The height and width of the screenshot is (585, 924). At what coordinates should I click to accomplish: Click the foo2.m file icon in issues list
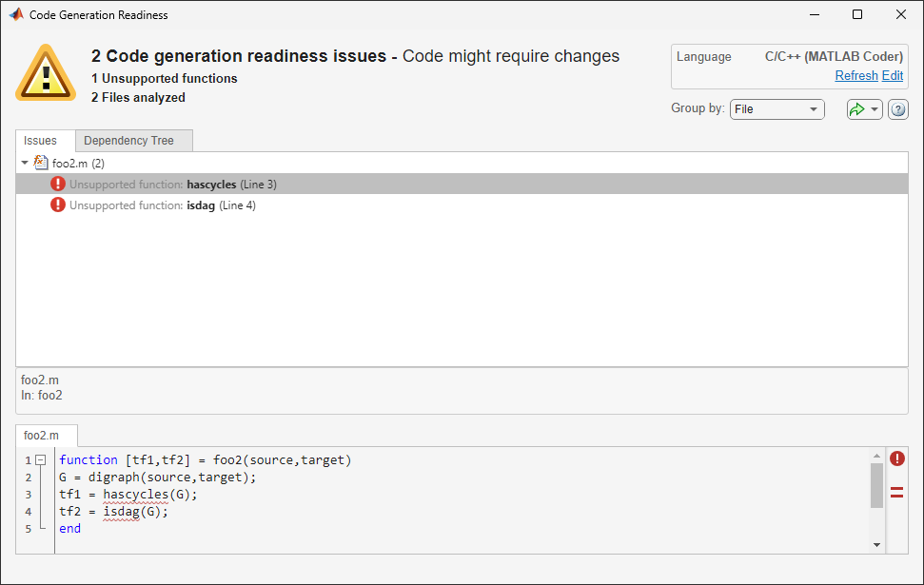(40, 162)
